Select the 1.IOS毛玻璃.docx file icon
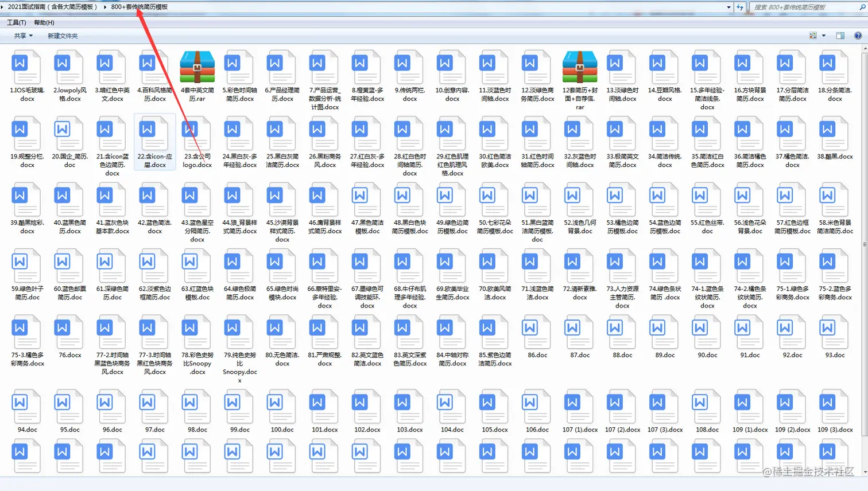The height and width of the screenshot is (491, 868). click(x=26, y=67)
